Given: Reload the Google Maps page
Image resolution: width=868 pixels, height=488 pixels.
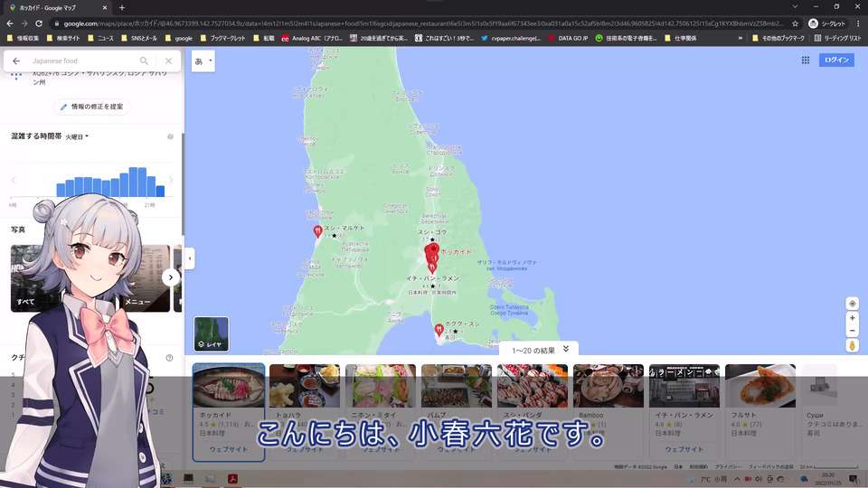Looking at the screenshot, I should click(39, 23).
